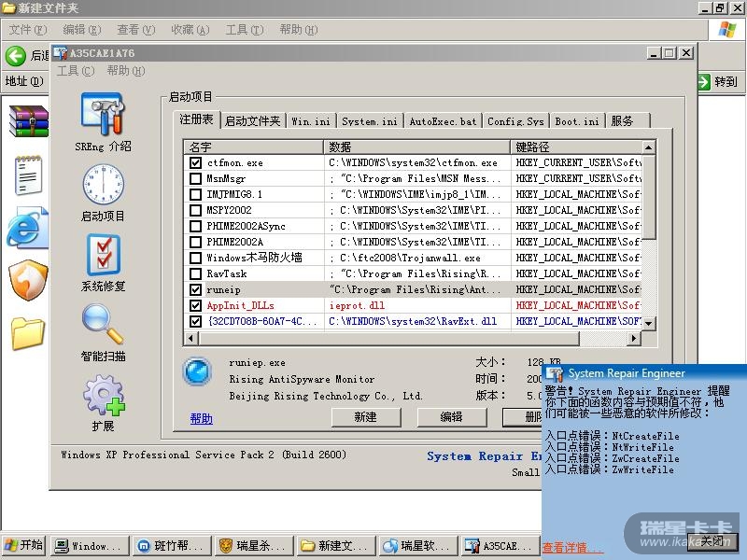Switch to the AutoExec.bat tab
747x560 pixels.
(443, 121)
